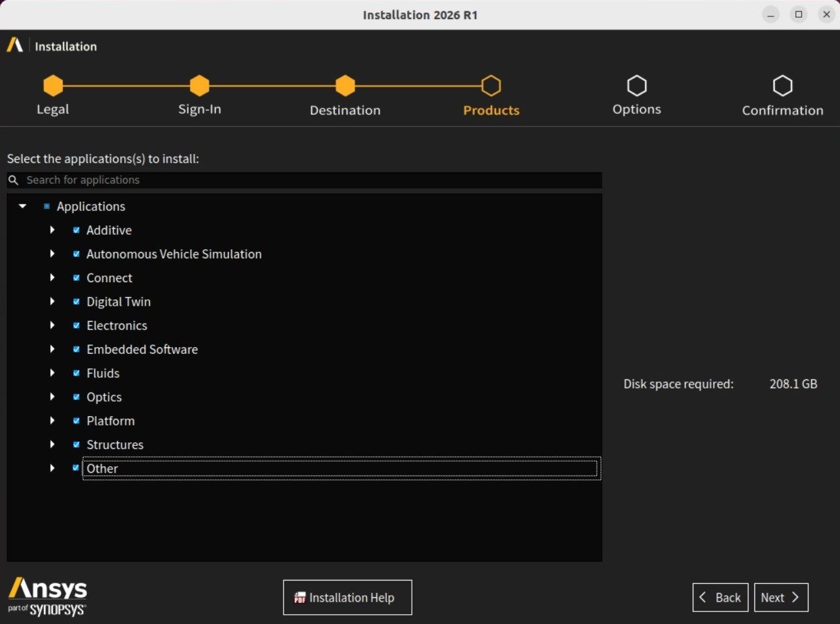Select the Fluids row label
840x624 pixels.
coord(103,373)
